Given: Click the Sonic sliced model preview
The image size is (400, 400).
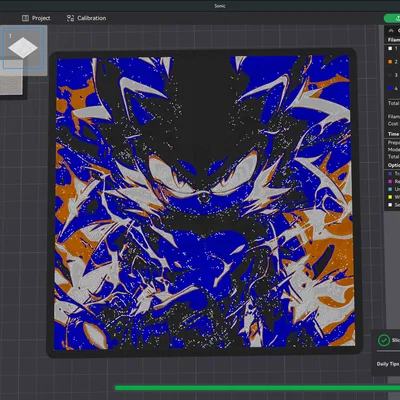Looking at the screenshot, I should click(204, 203).
